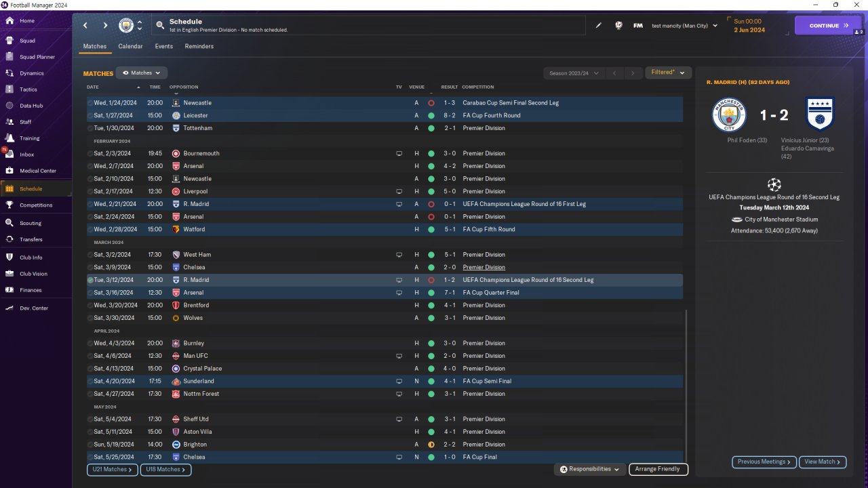
Task: Click the Continue button
Action: pyautogui.click(x=828, y=26)
